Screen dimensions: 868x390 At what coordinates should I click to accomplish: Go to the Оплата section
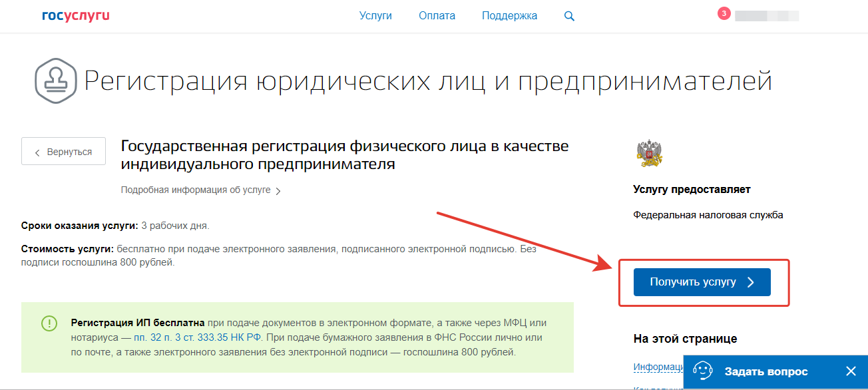(437, 16)
